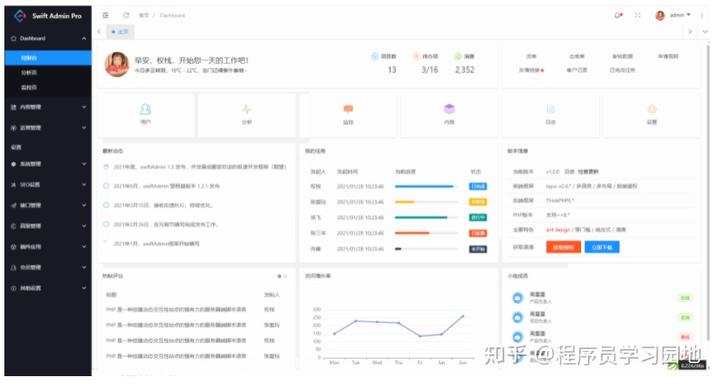Click the fullscreen icon in the header

pos(638,15)
